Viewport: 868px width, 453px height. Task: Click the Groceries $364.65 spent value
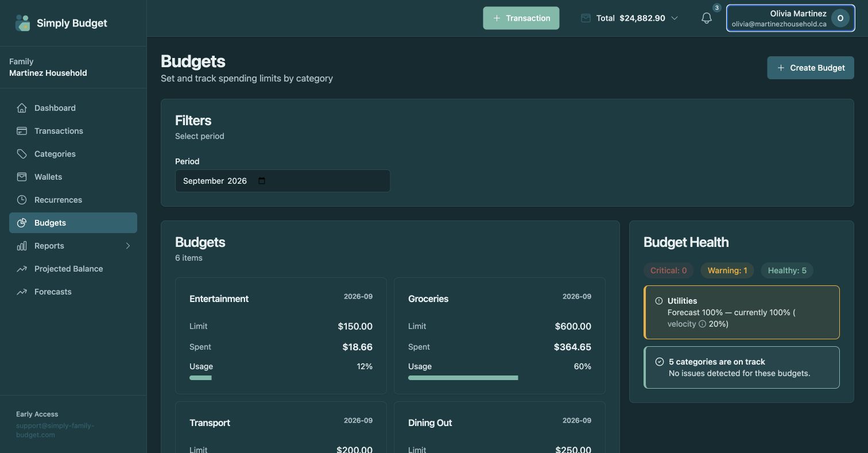[572, 347]
